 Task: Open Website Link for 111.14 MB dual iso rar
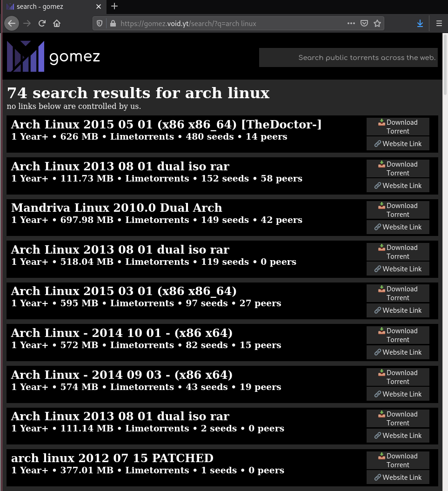(x=398, y=436)
